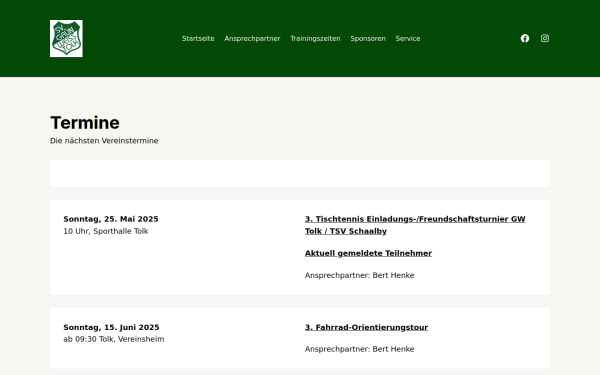Open the Facebook page icon
Viewport: 600px width, 375px height.
point(525,38)
